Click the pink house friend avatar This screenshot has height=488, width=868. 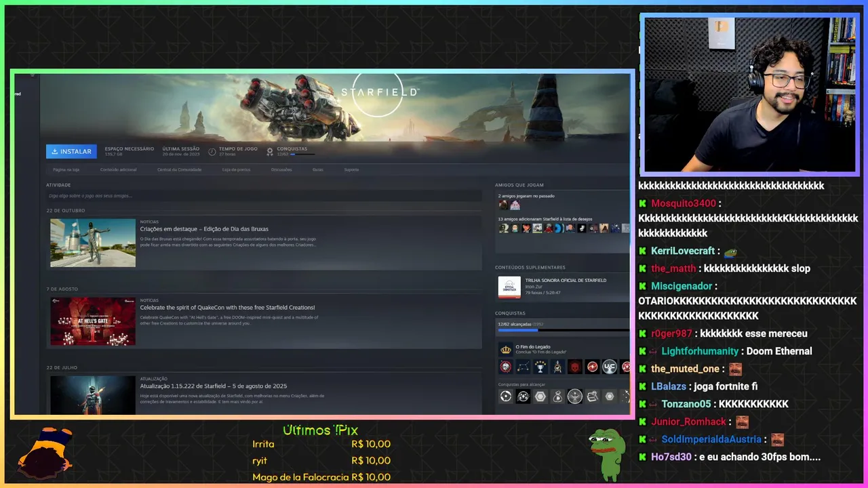pos(515,205)
